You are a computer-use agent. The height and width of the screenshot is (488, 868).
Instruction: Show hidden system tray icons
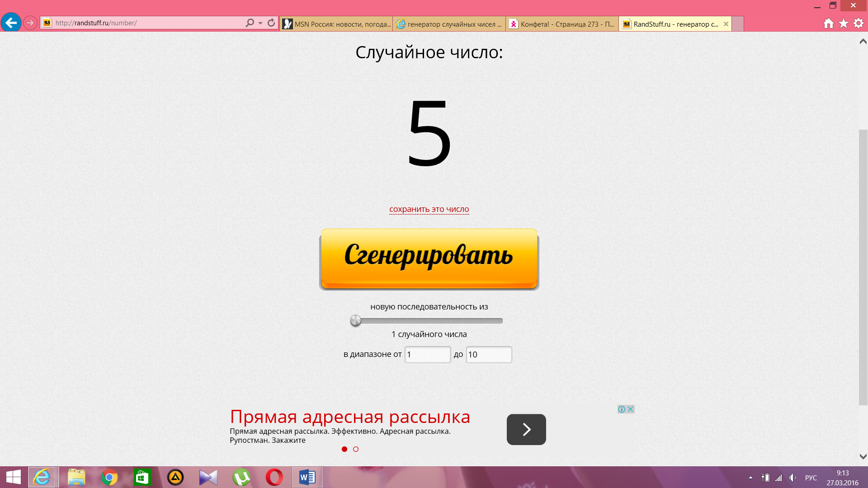click(750, 478)
